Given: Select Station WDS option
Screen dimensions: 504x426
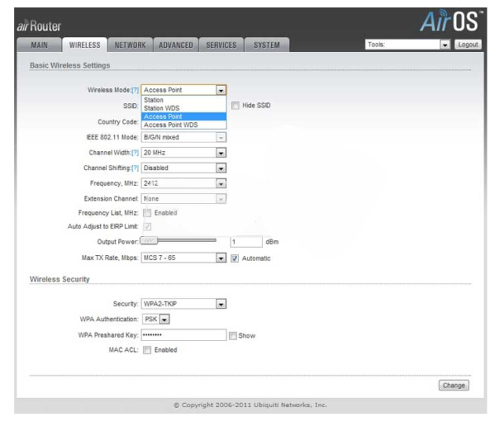Looking at the screenshot, I should pos(183,108).
